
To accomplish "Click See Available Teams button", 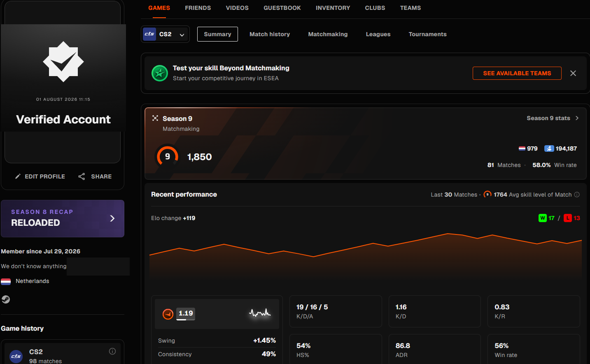I will pos(517,73).
